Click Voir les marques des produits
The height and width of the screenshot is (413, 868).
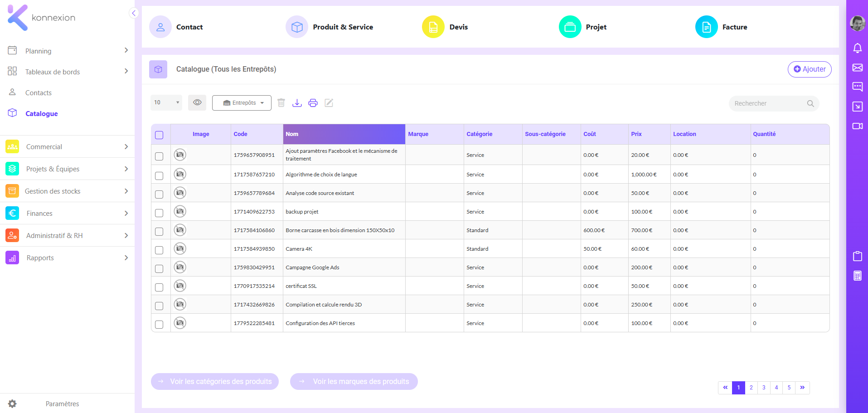[354, 381]
